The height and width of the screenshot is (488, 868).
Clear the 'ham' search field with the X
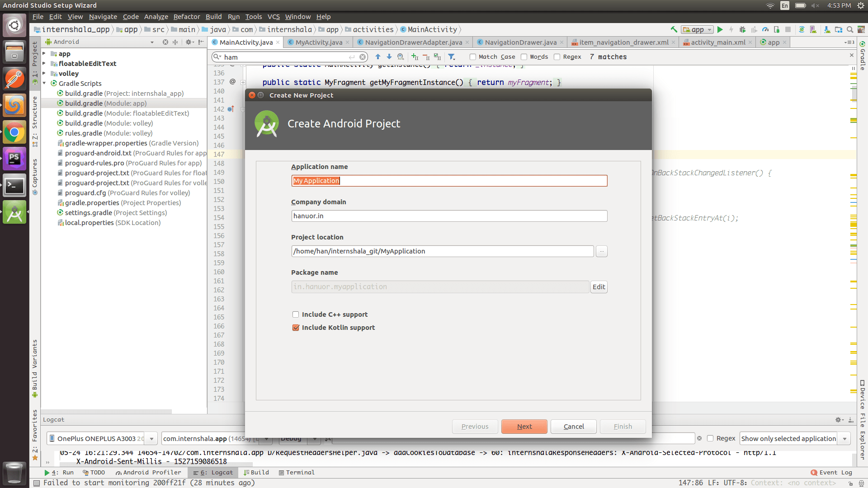click(363, 57)
